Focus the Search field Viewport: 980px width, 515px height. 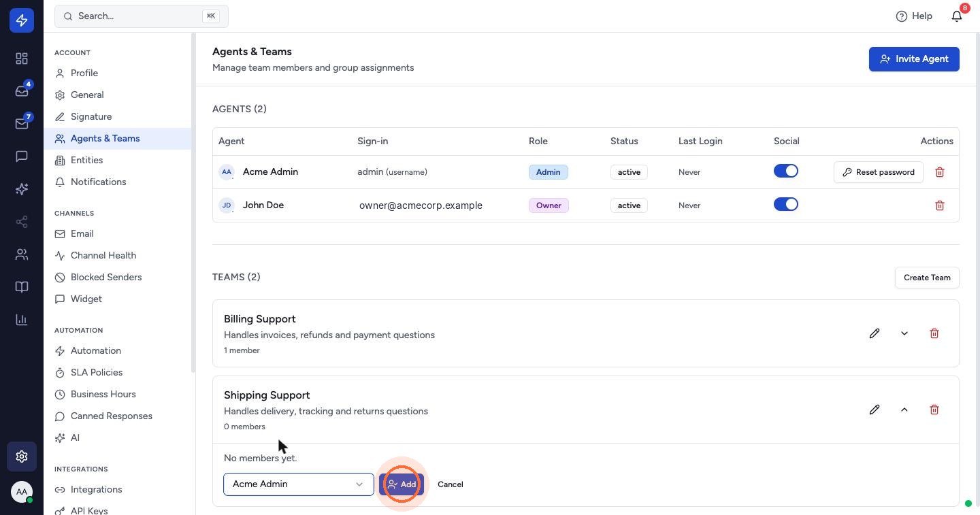(x=142, y=16)
